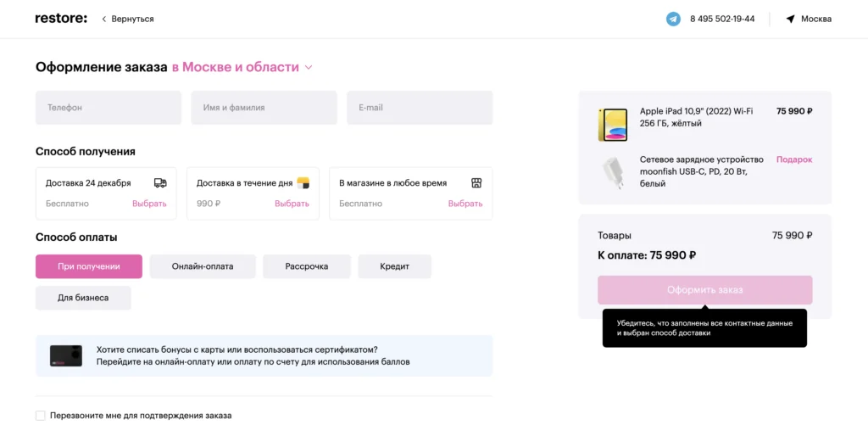The width and height of the screenshot is (868, 425).
Task: Click the charger product name 'Сетевое зарядное устройство'
Action: click(701, 171)
